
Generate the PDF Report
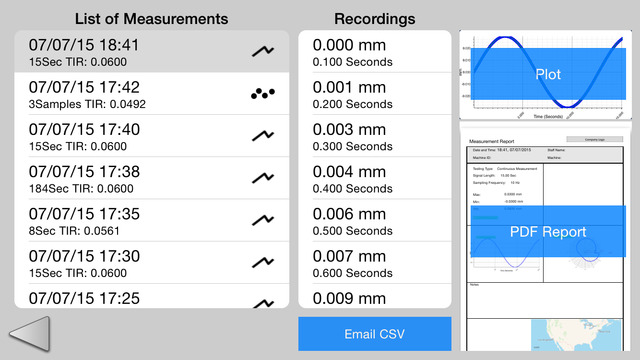(x=548, y=231)
